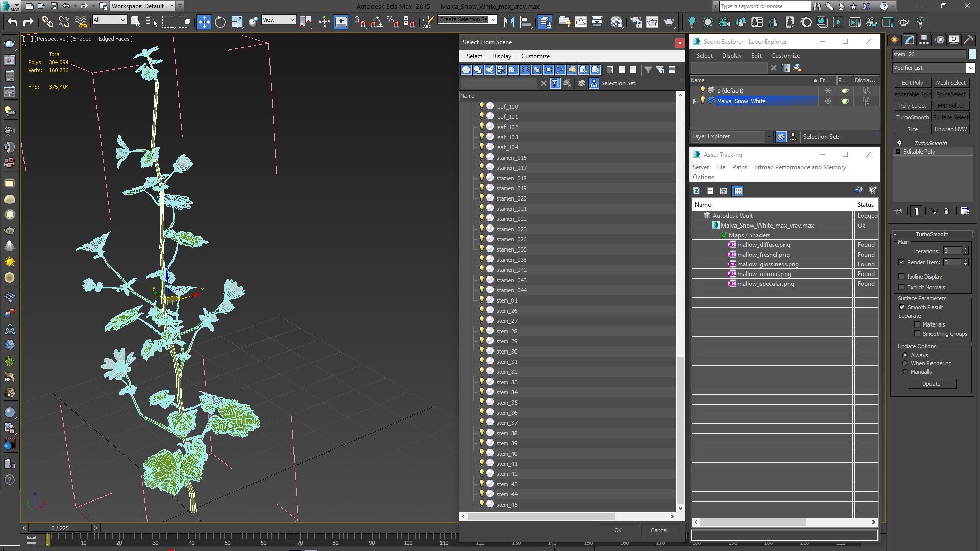Open Customize menu in Select From Scene
This screenshot has height=551, width=980.
pos(535,56)
